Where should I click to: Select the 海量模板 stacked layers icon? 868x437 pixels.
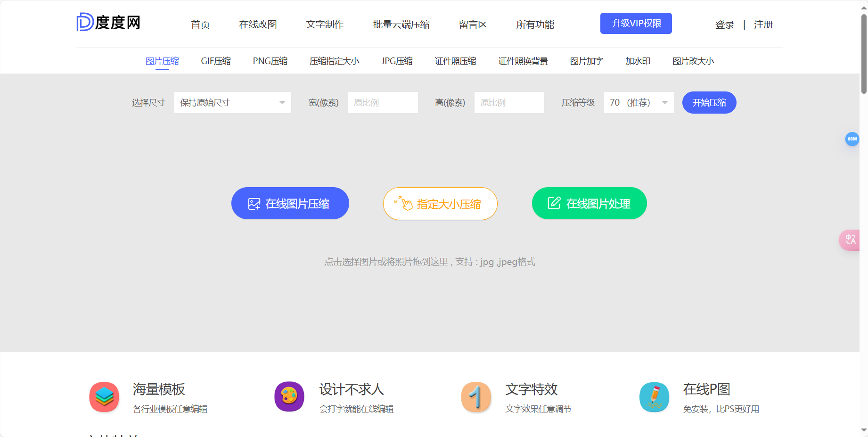click(104, 397)
